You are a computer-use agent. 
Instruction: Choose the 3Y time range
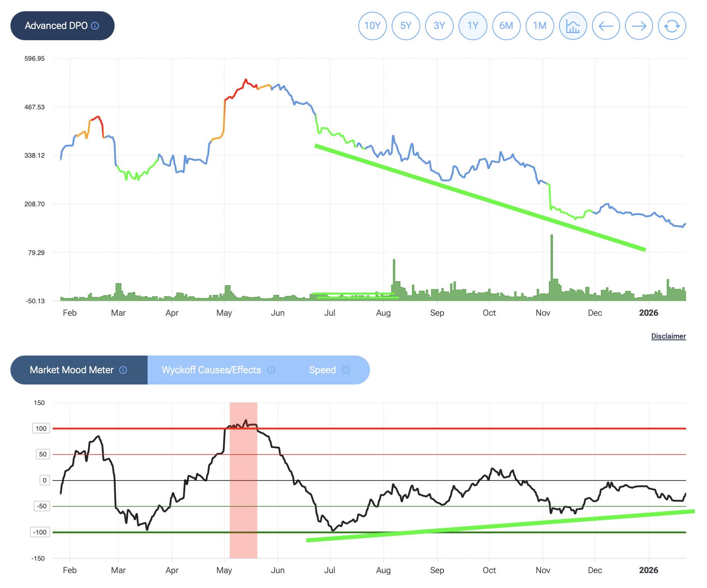[439, 26]
